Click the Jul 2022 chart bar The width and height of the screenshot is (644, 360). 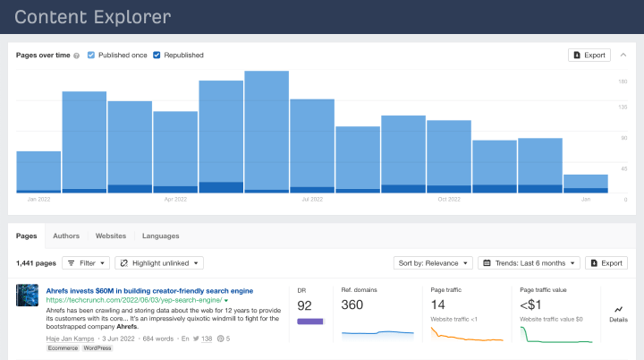[312, 146]
